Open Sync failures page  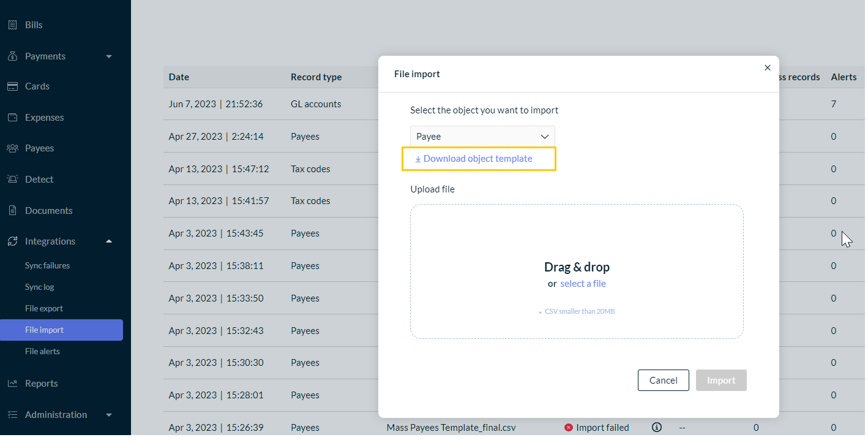(47, 266)
